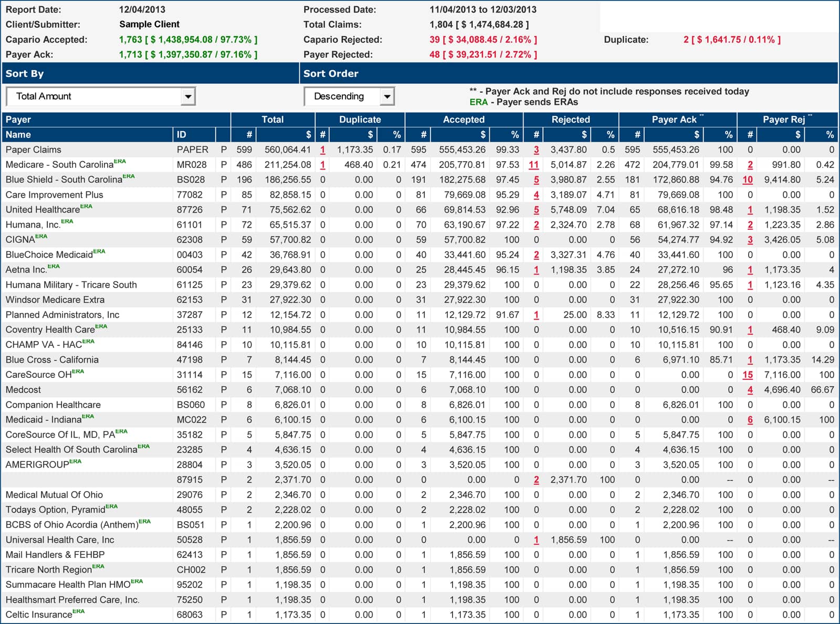
Task: Open Paper Claims duplicate count link
Action: tap(322, 150)
